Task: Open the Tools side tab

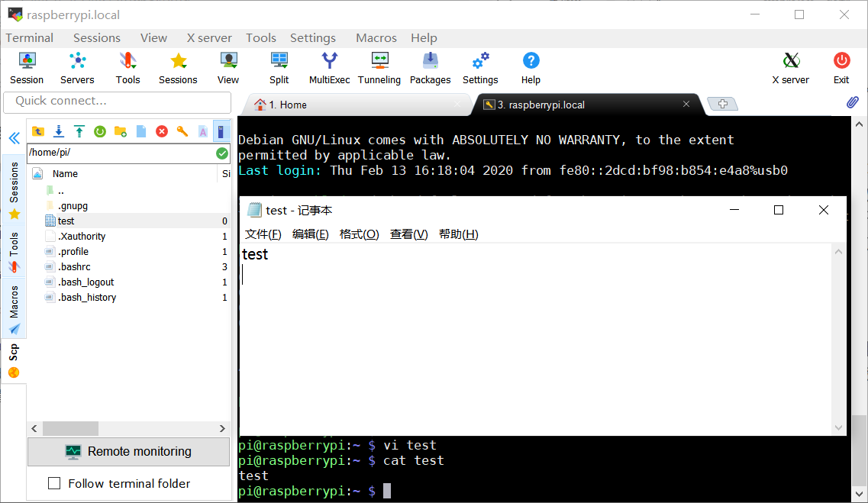Action: (x=14, y=252)
